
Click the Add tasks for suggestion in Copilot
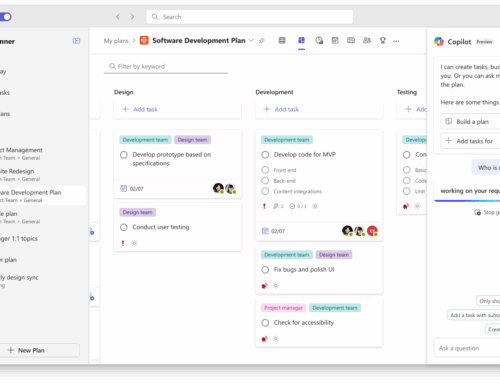coord(470,141)
